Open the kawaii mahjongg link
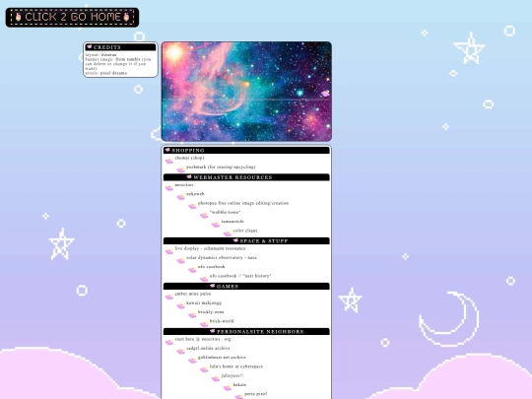This screenshot has width=532, height=399. pyautogui.click(x=204, y=303)
